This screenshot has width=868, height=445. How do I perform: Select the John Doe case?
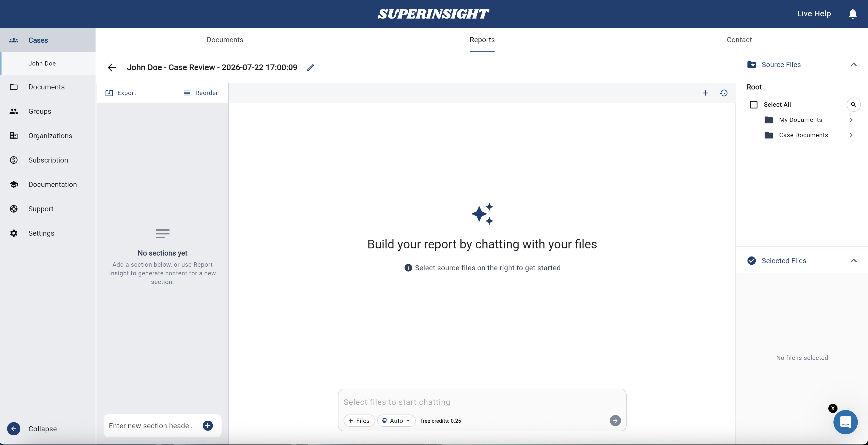(48, 63)
